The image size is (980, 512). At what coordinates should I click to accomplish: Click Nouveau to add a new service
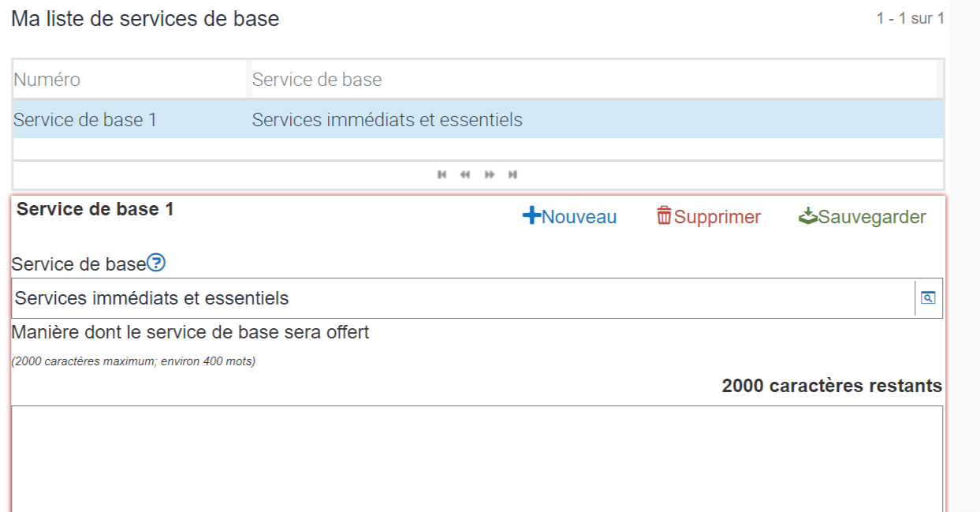click(569, 217)
